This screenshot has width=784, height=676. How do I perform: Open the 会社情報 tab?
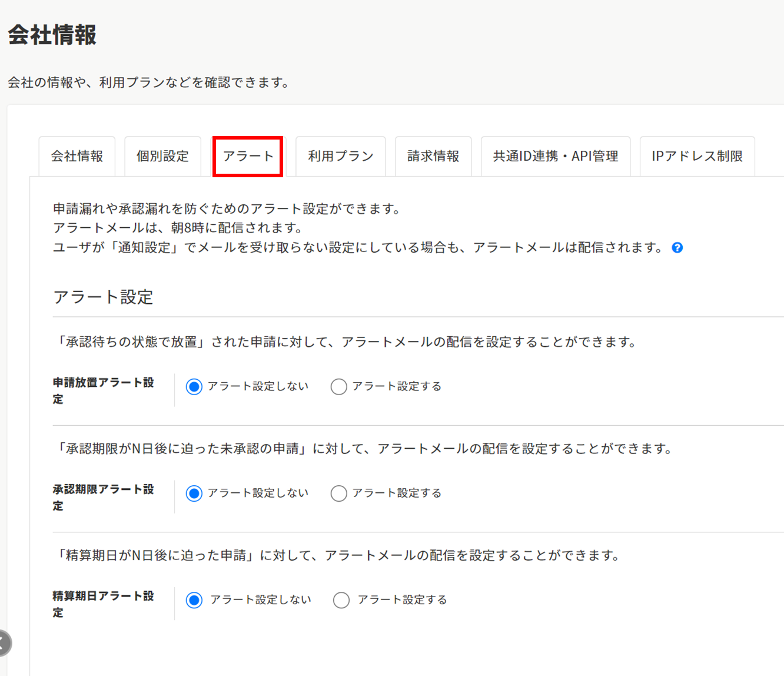point(77,156)
